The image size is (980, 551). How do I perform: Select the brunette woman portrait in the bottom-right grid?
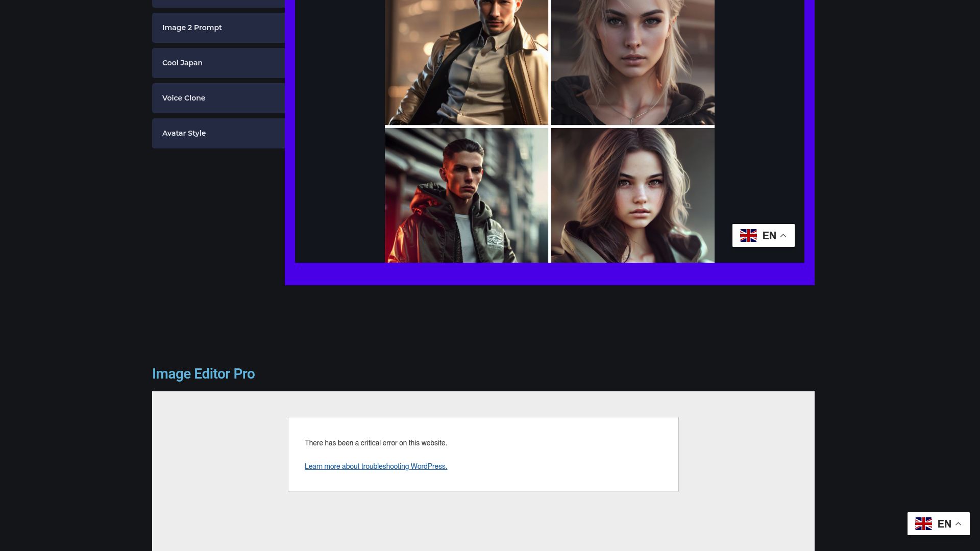click(633, 195)
